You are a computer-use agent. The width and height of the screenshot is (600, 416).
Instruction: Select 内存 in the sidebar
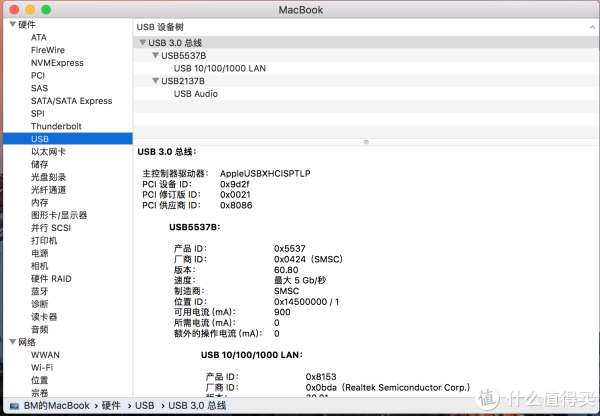point(40,202)
